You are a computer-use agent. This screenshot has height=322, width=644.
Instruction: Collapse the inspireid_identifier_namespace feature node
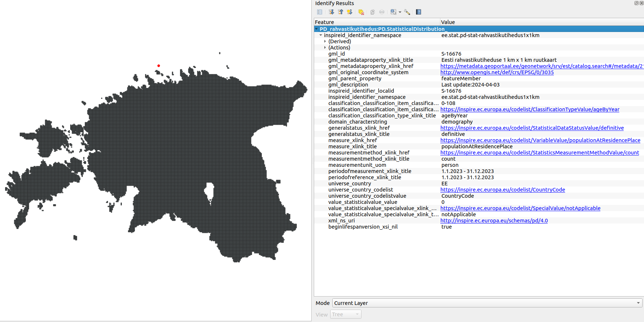point(321,35)
